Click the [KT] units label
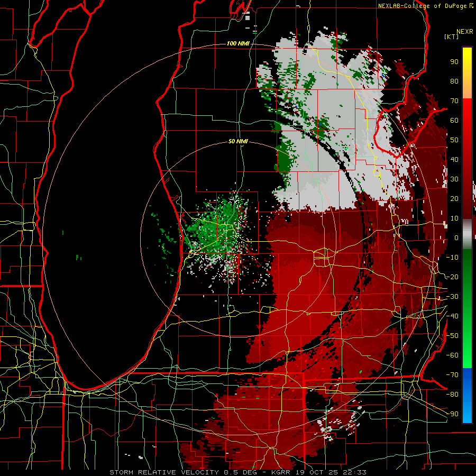Image resolution: width=476 pixels, height=476 pixels. (x=451, y=36)
